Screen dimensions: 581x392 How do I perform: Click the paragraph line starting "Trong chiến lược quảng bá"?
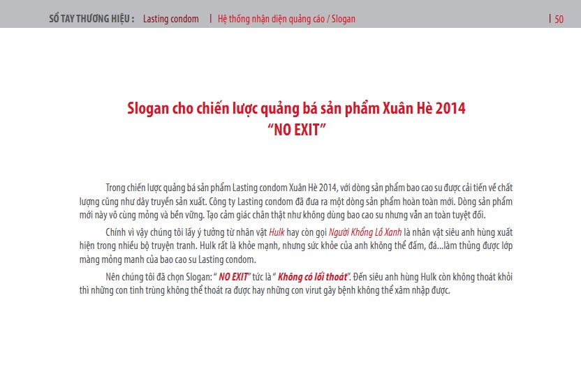pyautogui.click(x=309, y=188)
